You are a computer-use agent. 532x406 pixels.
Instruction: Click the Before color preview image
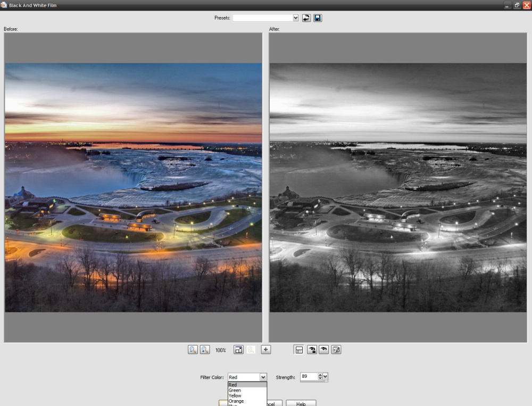pyautogui.click(x=133, y=188)
